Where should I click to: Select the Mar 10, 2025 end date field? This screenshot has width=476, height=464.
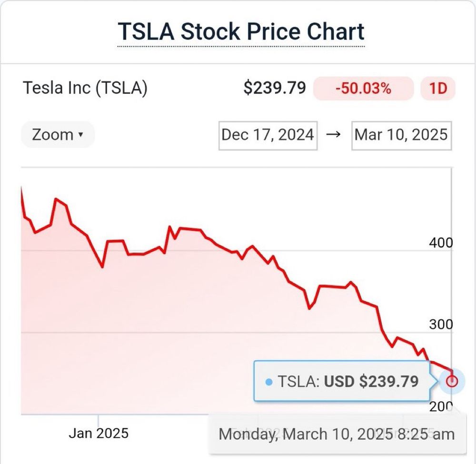click(x=401, y=135)
